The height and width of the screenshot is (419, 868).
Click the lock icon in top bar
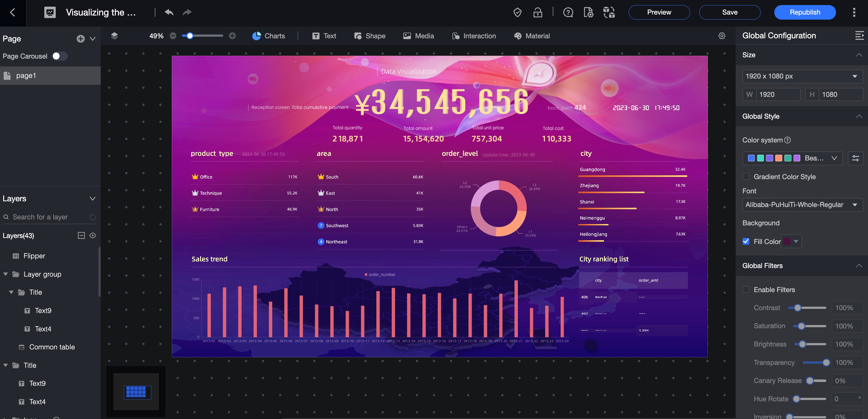click(538, 12)
